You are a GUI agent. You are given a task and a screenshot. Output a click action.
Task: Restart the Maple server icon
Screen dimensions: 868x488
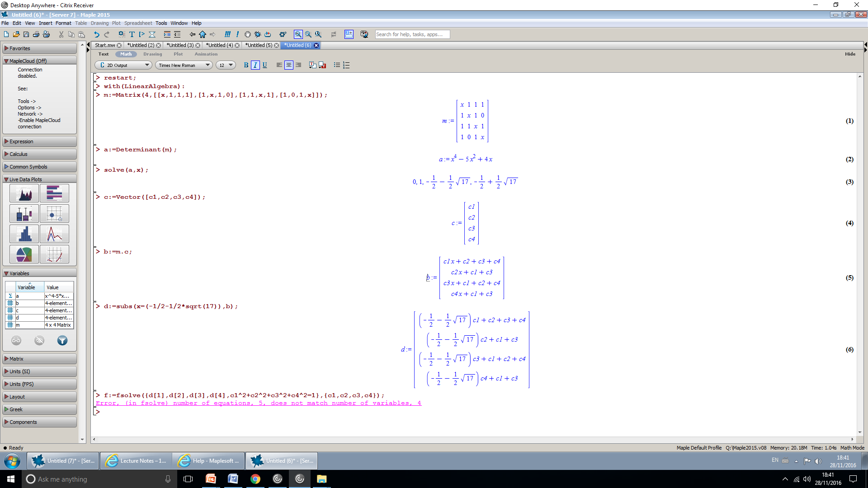click(x=268, y=34)
